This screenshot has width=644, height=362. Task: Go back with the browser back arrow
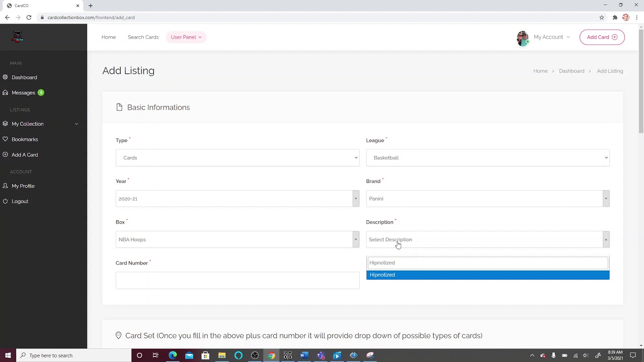point(7,18)
